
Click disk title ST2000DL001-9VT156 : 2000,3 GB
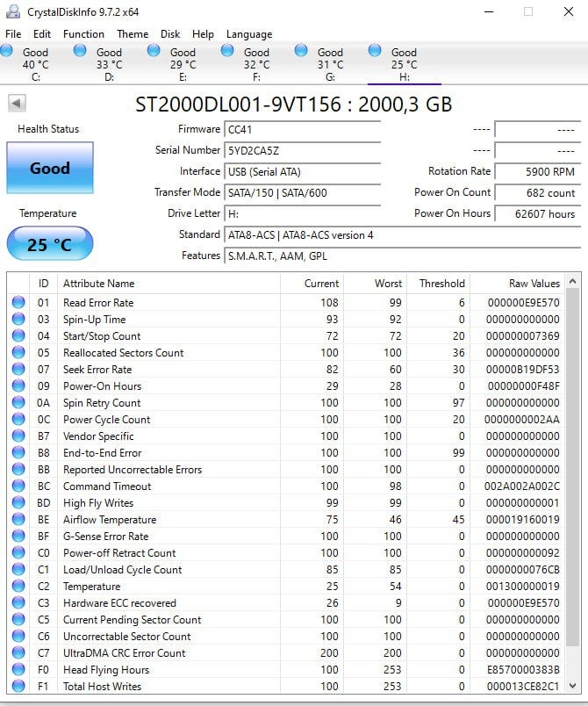[x=294, y=104]
